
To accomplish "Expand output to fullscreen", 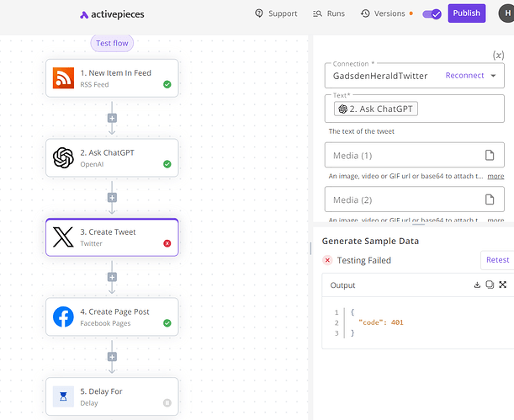I will click(502, 284).
